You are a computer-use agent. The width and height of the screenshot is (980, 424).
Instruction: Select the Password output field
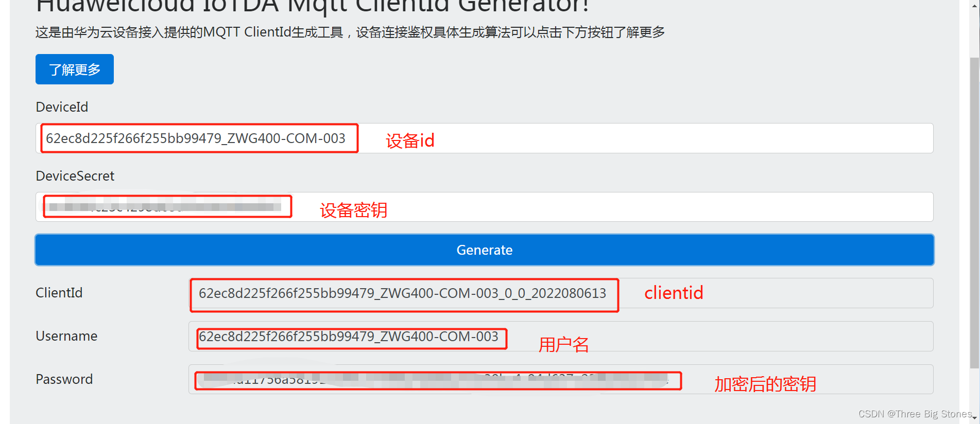[x=561, y=379]
